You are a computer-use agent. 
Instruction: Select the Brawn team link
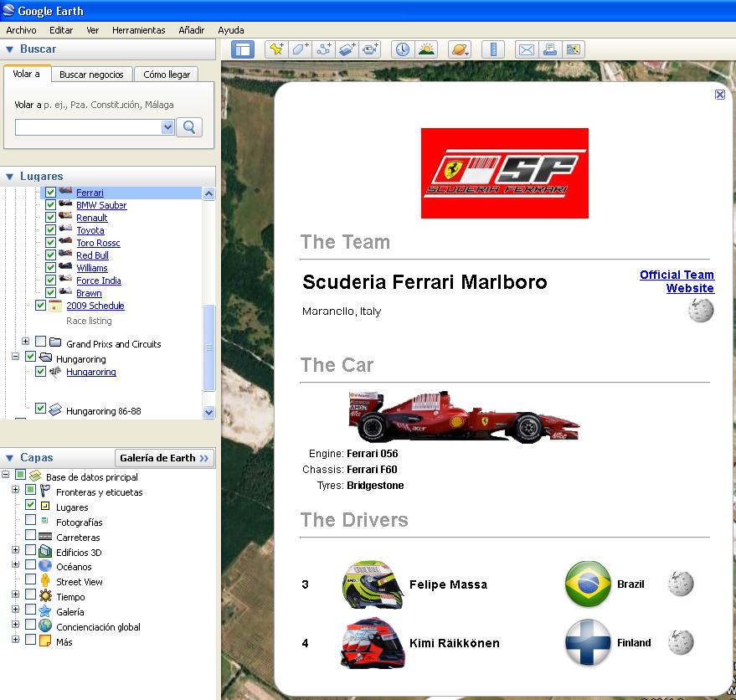click(x=89, y=293)
